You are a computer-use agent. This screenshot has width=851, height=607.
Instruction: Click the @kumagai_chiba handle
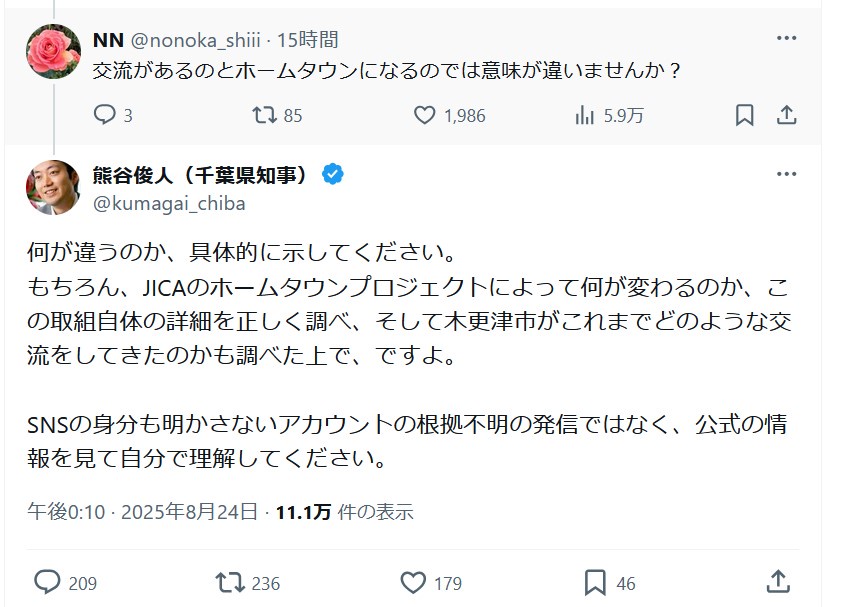click(x=169, y=203)
